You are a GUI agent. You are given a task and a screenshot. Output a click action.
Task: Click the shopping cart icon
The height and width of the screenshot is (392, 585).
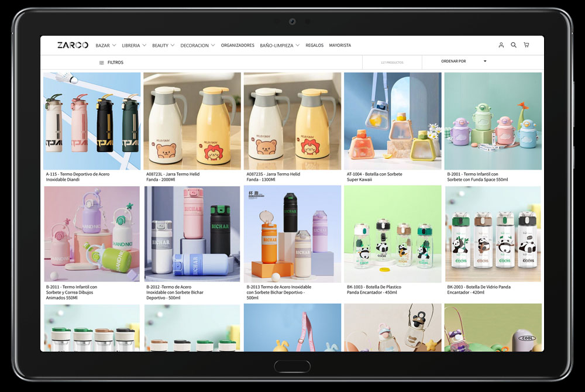pyautogui.click(x=526, y=45)
